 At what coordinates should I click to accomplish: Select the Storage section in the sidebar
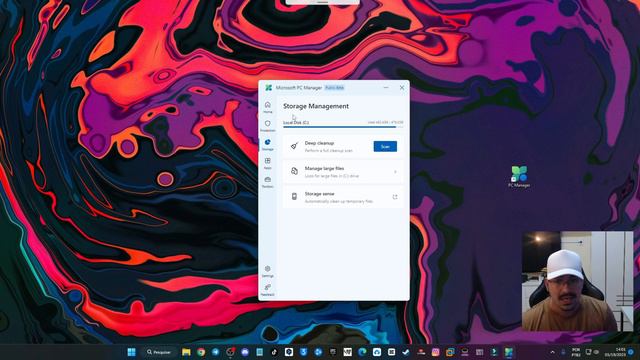pyautogui.click(x=268, y=145)
